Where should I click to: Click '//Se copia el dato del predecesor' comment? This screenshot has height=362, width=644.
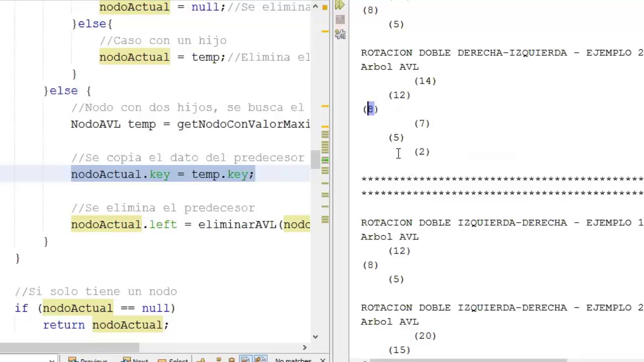pos(188,157)
